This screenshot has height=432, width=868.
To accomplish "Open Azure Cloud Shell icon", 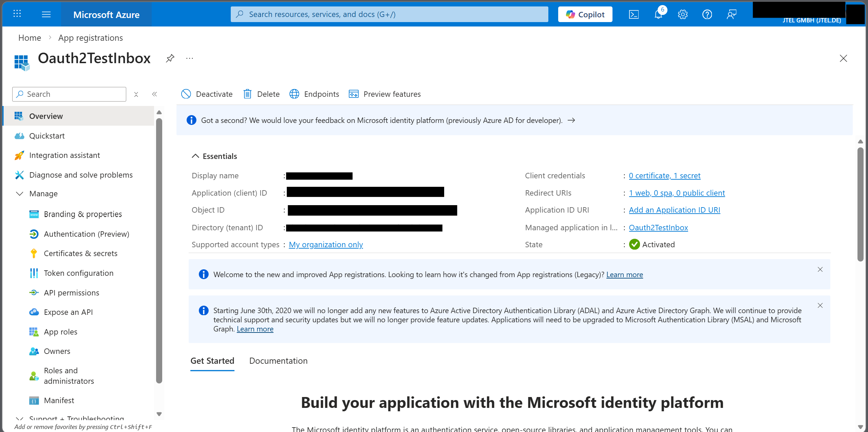I will pos(634,15).
